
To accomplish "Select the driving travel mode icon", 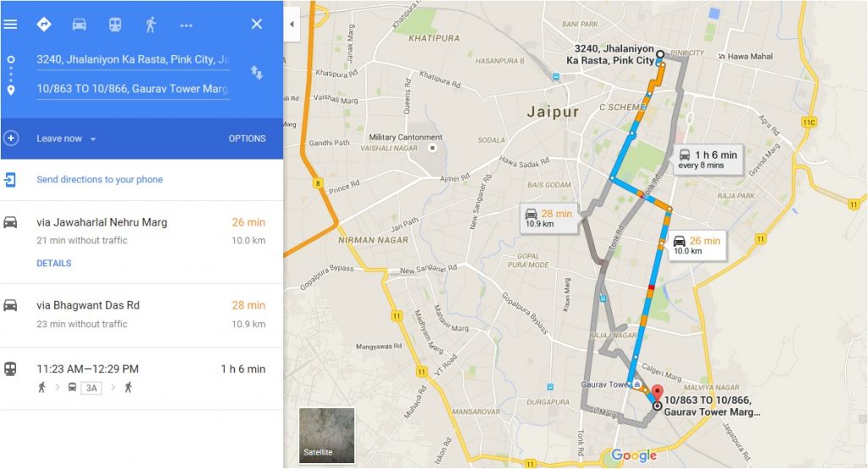I will coord(79,25).
